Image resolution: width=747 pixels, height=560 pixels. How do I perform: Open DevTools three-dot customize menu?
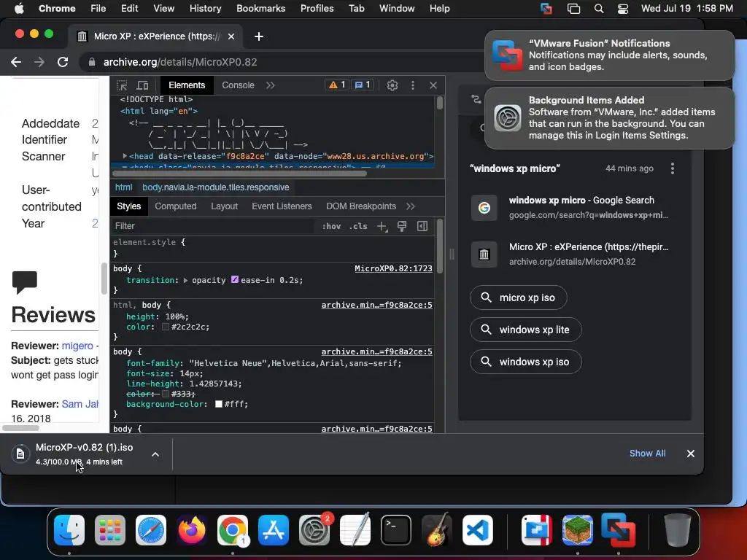413,85
